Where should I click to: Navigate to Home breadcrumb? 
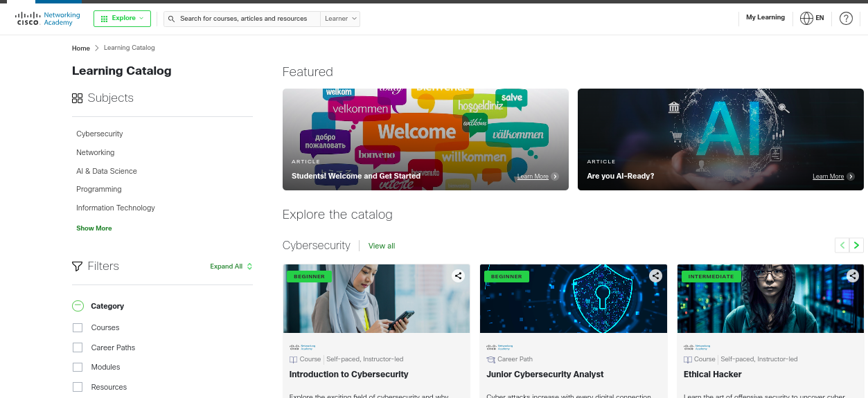tap(81, 48)
